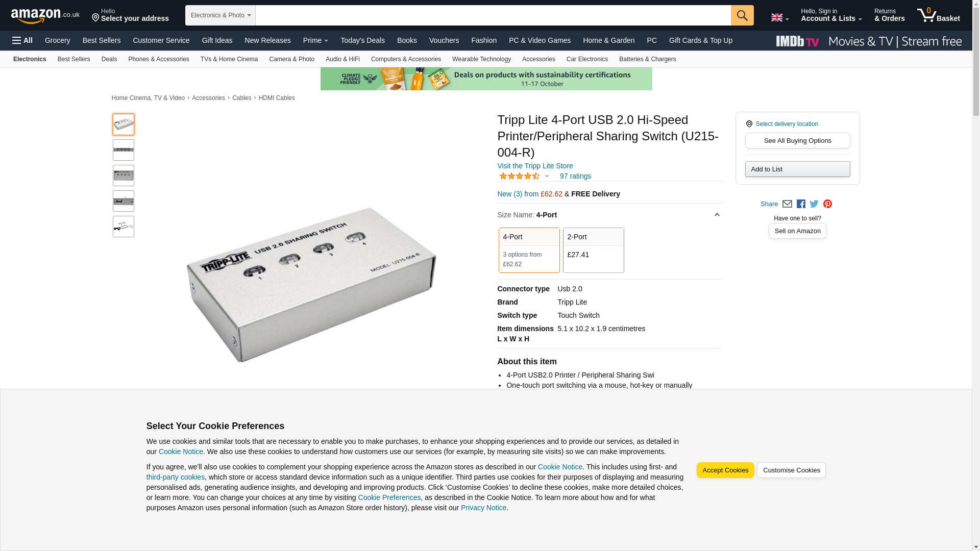980x551 pixels.
Task: Select the 2-Port size option
Action: 593,250
